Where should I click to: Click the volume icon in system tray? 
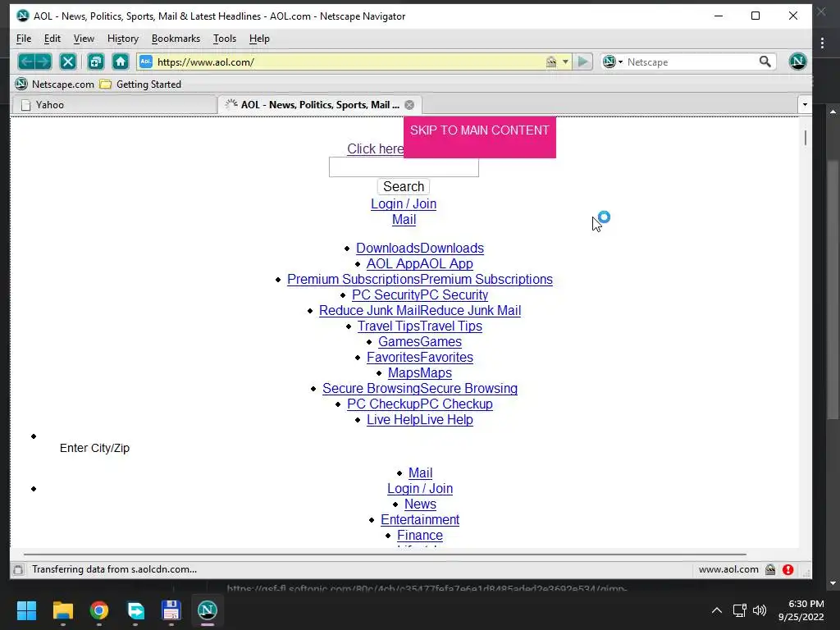coord(760,610)
